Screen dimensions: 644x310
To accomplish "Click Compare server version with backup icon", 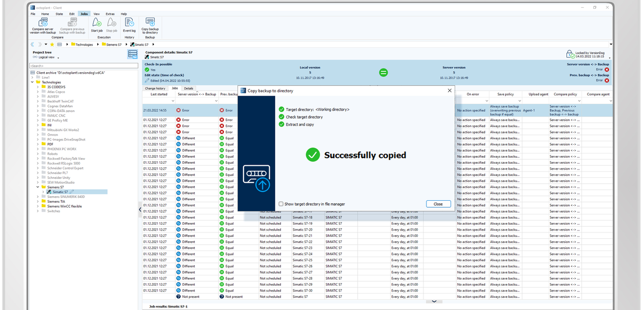I will point(43,23).
